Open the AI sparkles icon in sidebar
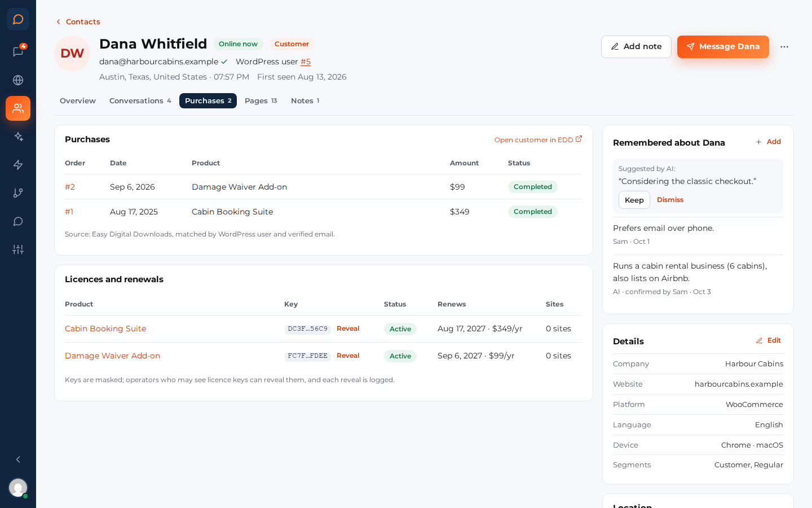Viewport: 812px width, 508px height. 18,137
